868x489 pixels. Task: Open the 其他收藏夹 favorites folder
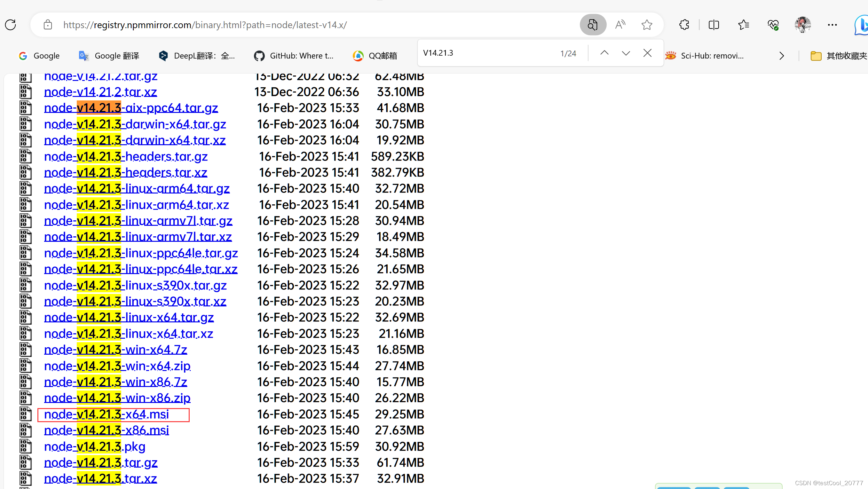tap(839, 56)
